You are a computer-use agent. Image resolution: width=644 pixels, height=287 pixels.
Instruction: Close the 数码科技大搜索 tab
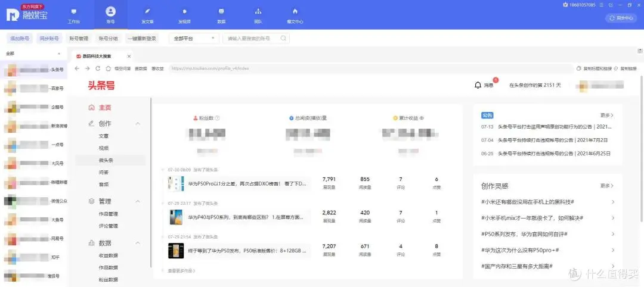[x=129, y=56]
